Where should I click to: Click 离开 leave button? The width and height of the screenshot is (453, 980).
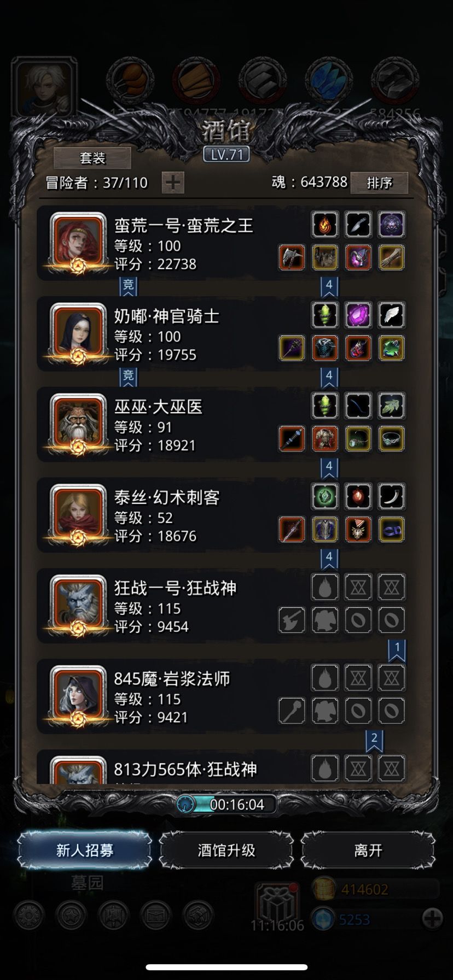point(368,850)
